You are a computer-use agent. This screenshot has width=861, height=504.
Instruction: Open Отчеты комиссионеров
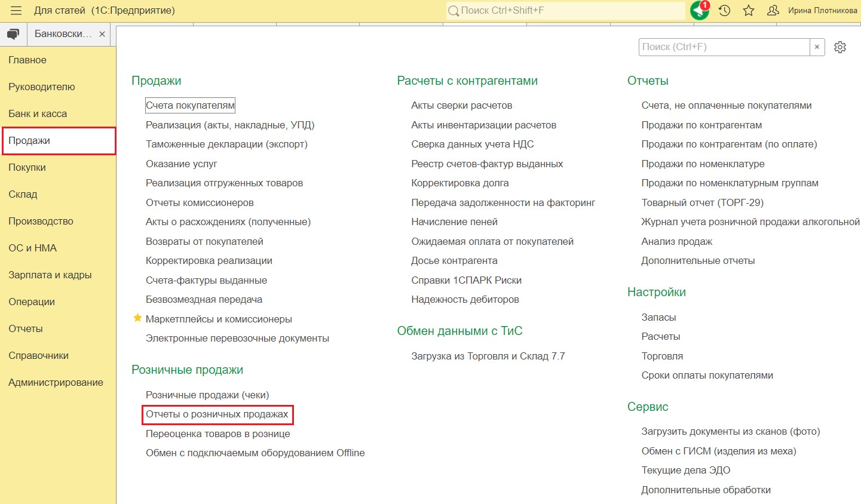coord(200,202)
